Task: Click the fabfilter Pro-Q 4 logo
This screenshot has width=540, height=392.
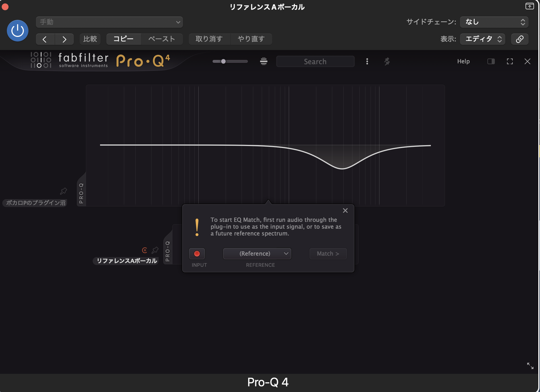Action: tap(100, 60)
